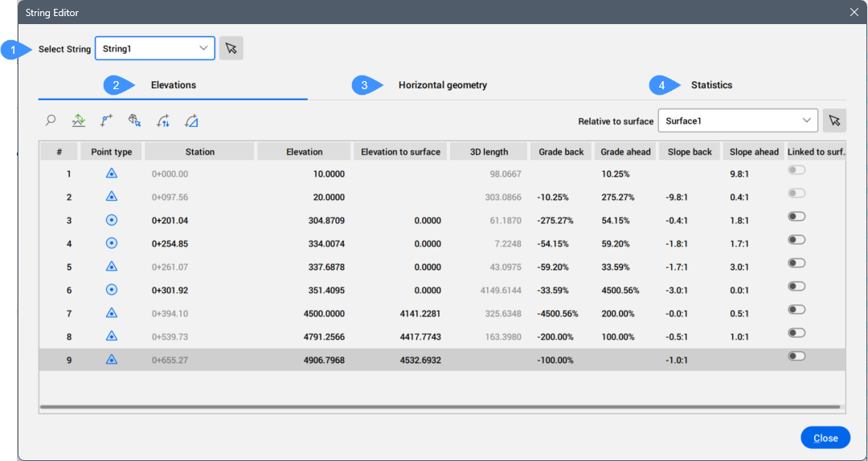Image resolution: width=868 pixels, height=461 pixels.
Task: Click the horizontal scrollbar below the table
Action: pos(440,407)
